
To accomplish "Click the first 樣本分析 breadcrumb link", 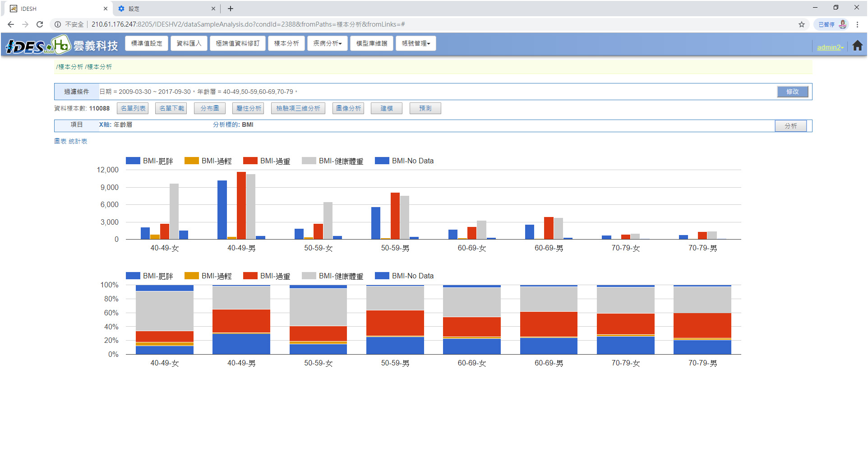I will tap(70, 67).
